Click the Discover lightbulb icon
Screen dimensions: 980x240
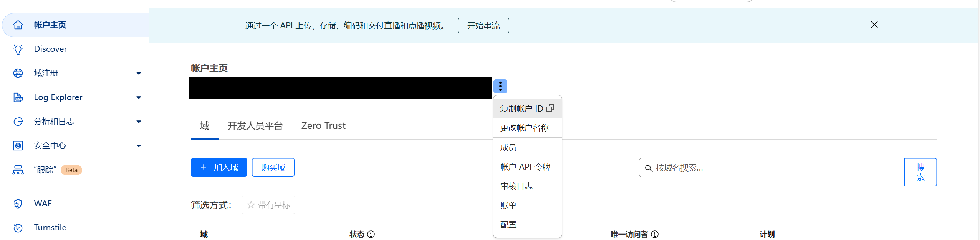(x=18, y=49)
